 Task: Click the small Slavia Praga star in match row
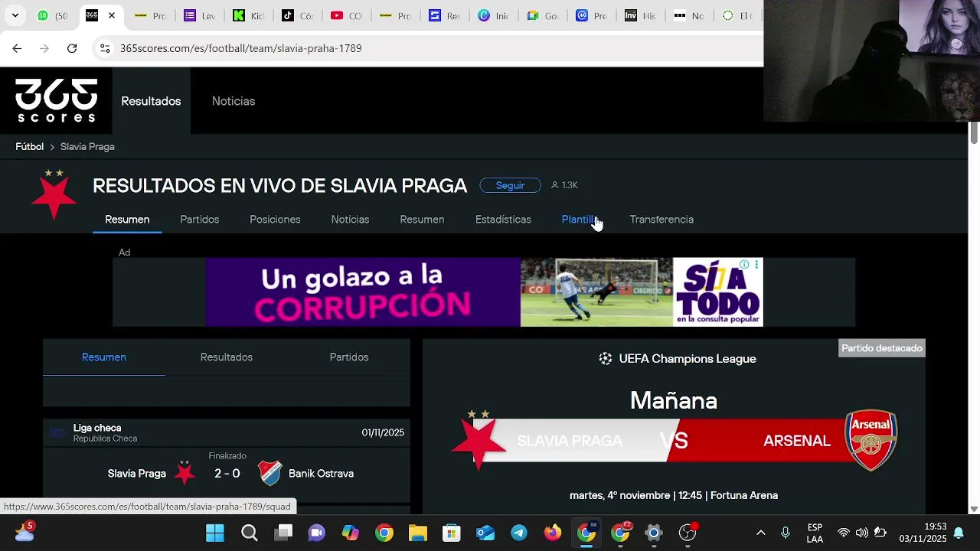click(185, 473)
